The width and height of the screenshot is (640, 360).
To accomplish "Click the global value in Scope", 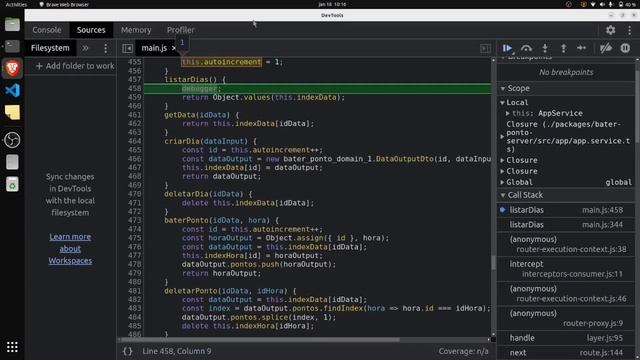I will (x=618, y=182).
